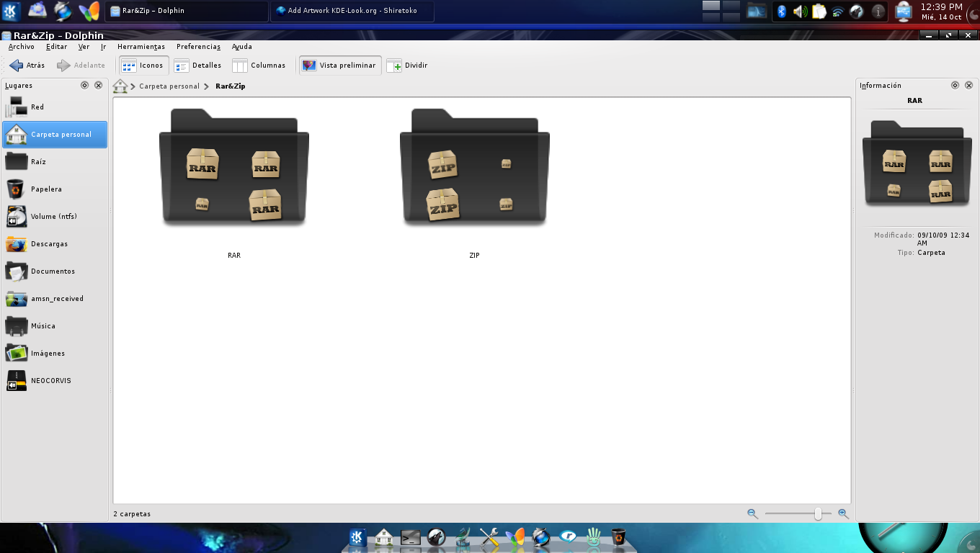Open Descargas folder in Lugares
This screenshot has width=980, height=553.
point(55,244)
